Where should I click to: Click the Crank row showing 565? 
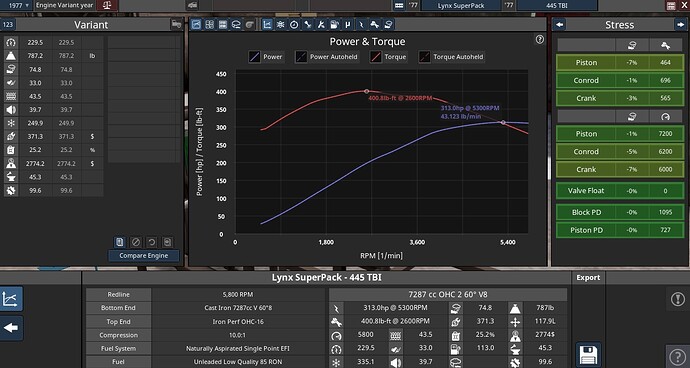pyautogui.click(x=620, y=98)
